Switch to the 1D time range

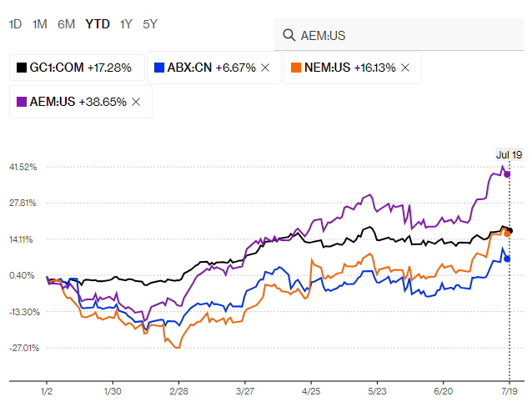pos(15,24)
